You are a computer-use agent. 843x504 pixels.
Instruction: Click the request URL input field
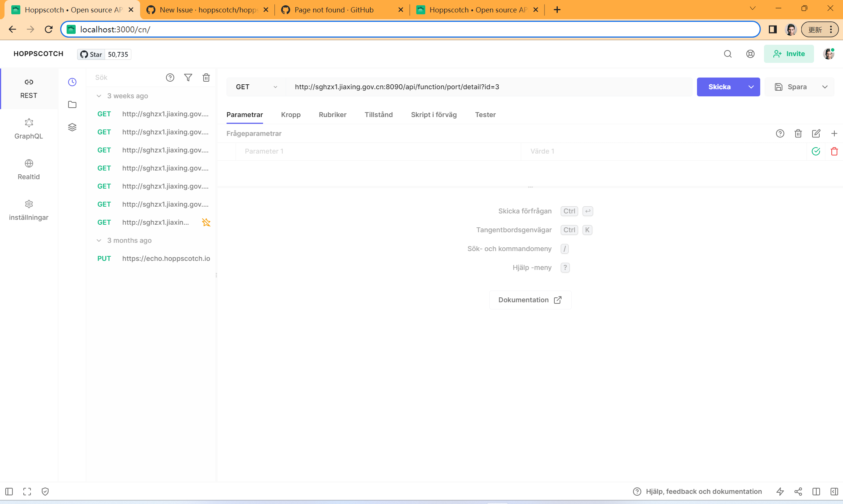(488, 87)
